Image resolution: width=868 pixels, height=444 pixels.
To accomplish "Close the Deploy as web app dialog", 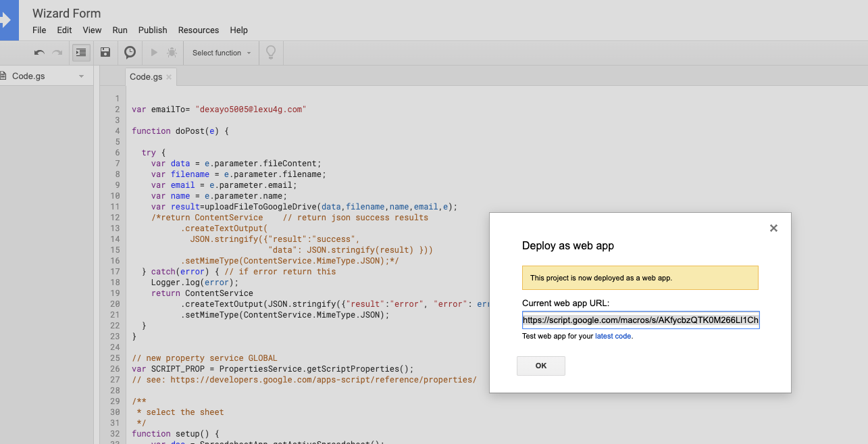I will (773, 228).
